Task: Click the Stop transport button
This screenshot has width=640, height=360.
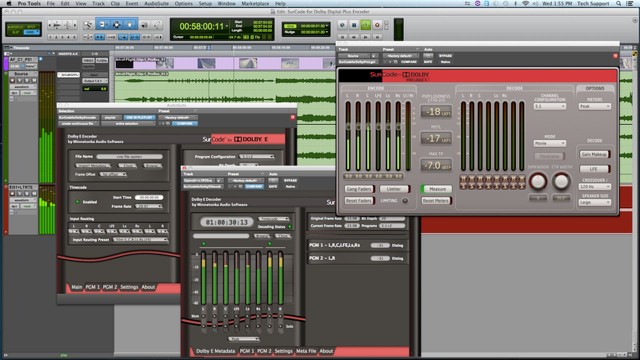Action: (354, 25)
